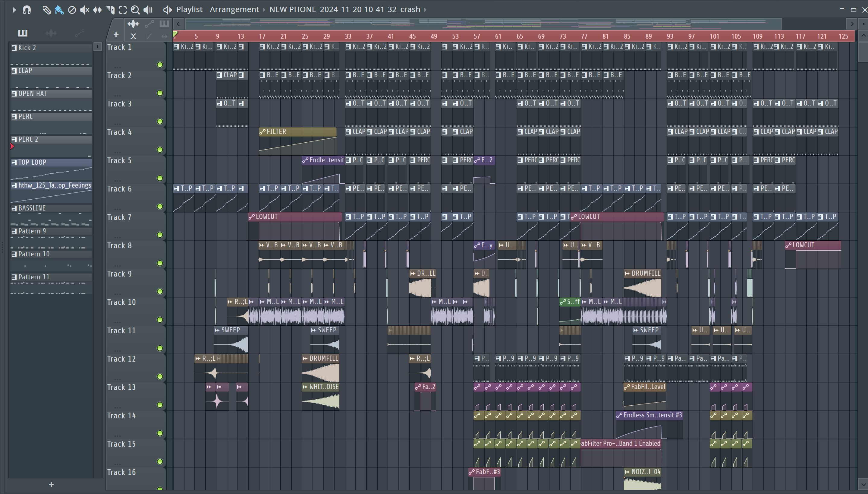
Task: Click the playlist overview minimap bar
Action: coord(483,24)
